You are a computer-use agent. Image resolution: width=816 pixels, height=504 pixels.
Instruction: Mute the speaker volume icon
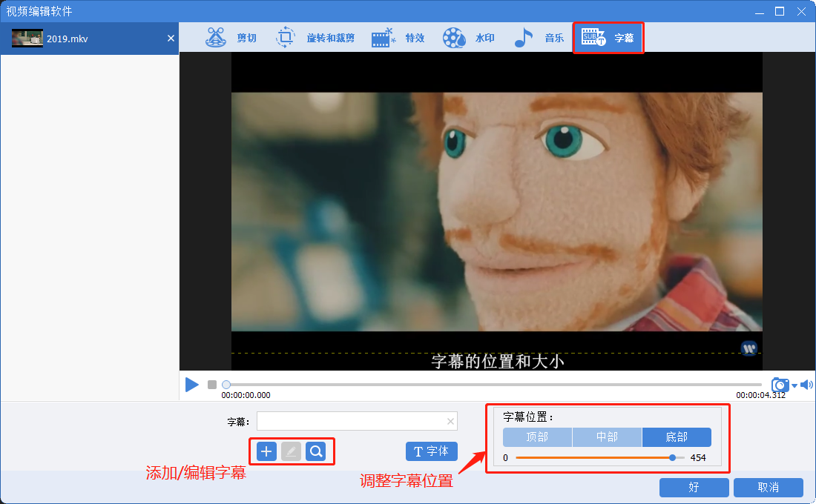coord(806,385)
